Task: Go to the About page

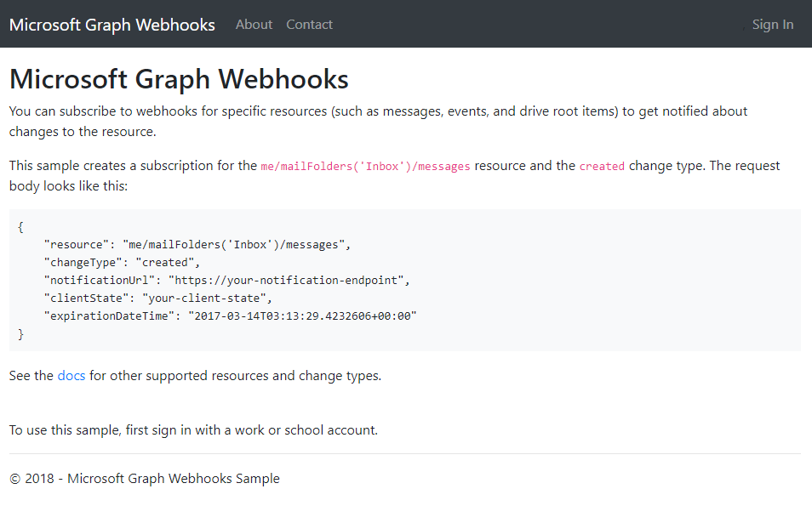Action: [x=254, y=25]
